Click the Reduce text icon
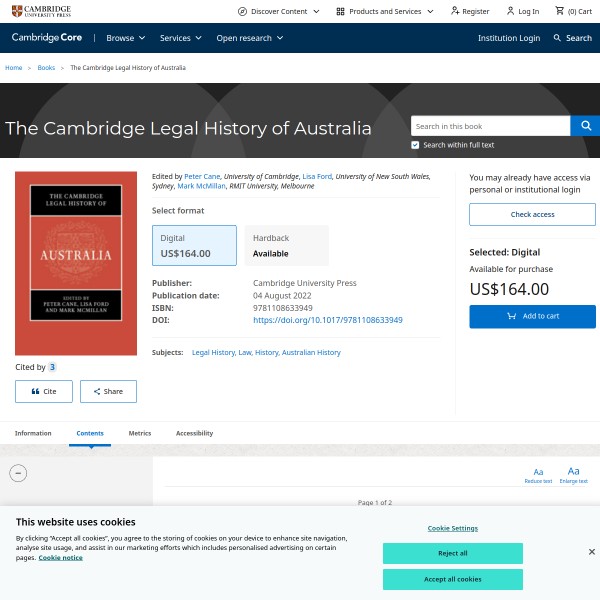This screenshot has height=600, width=600. (538, 475)
